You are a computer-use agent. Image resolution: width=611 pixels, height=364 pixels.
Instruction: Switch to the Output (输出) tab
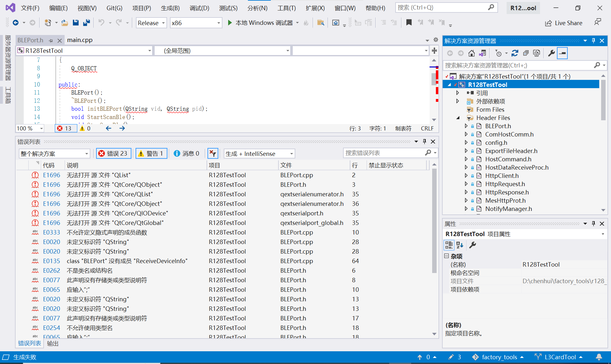pyautogui.click(x=53, y=343)
